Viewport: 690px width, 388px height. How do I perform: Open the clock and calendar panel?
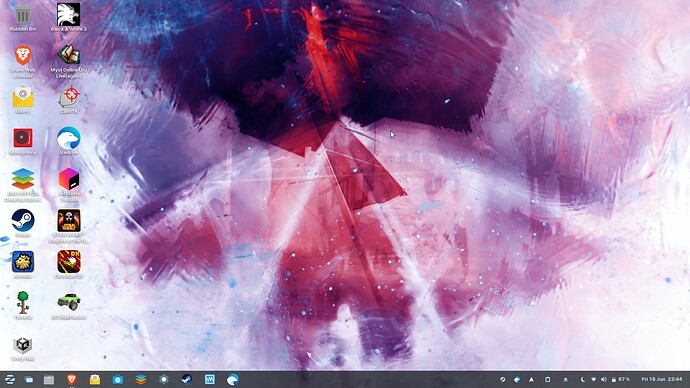pyautogui.click(x=662, y=379)
